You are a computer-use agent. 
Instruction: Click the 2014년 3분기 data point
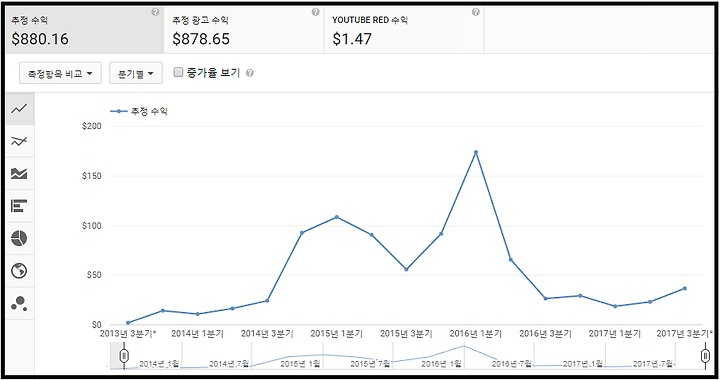pyautogui.click(x=267, y=301)
